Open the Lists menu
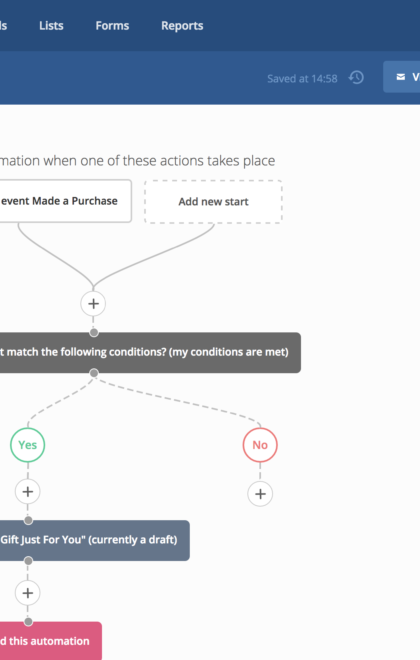This screenshot has height=660, width=420. [x=51, y=26]
